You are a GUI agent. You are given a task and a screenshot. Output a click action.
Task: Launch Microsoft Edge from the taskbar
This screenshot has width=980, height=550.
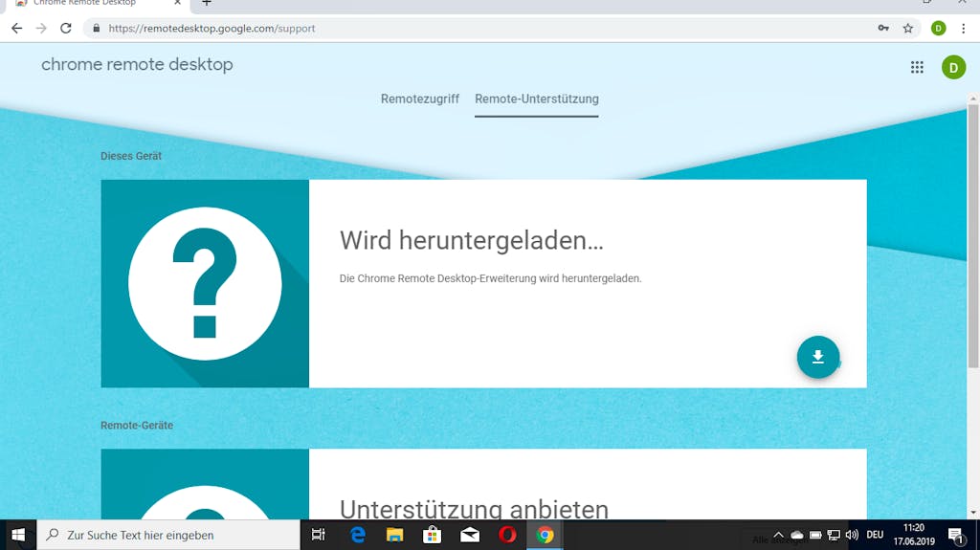[x=358, y=535]
